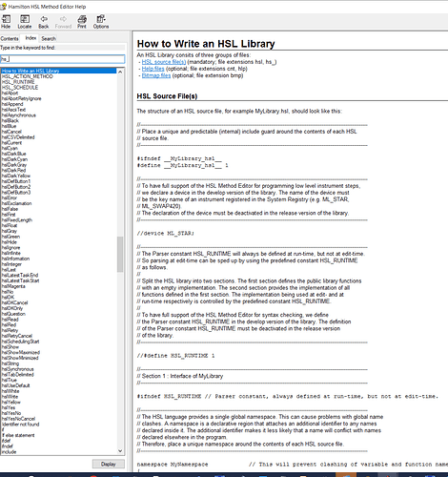Pick hslAsynchronous from the index
Image resolution: width=448 pixels, height=477 pixels.
pyautogui.click(x=19, y=115)
